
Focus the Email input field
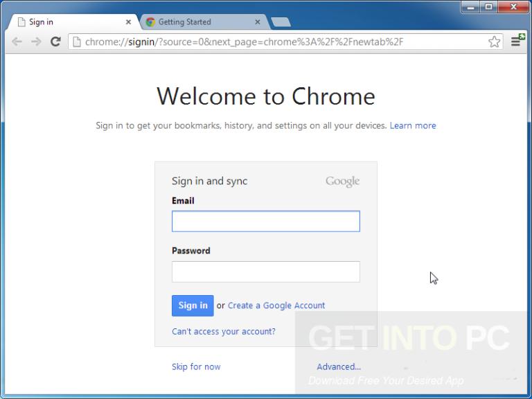click(x=266, y=221)
